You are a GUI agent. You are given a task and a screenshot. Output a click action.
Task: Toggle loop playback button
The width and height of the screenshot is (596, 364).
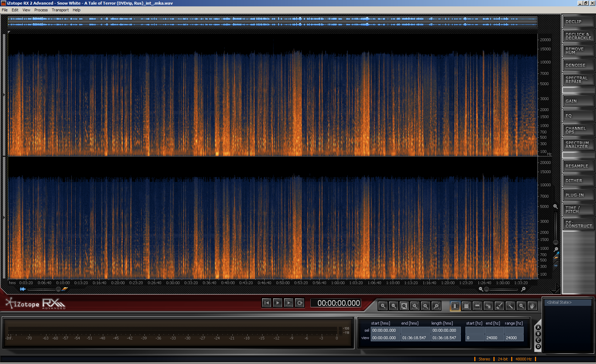point(300,303)
